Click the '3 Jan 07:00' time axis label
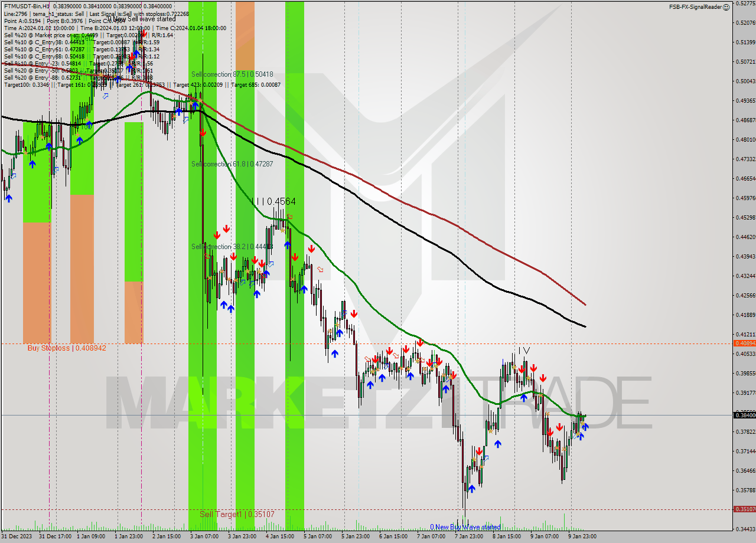This screenshot has width=756, height=543. coord(204,537)
